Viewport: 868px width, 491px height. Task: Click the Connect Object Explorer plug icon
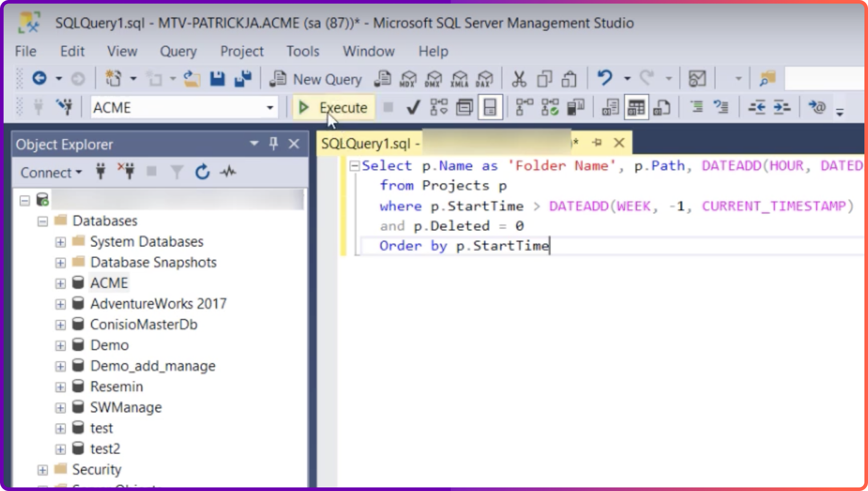pos(100,172)
